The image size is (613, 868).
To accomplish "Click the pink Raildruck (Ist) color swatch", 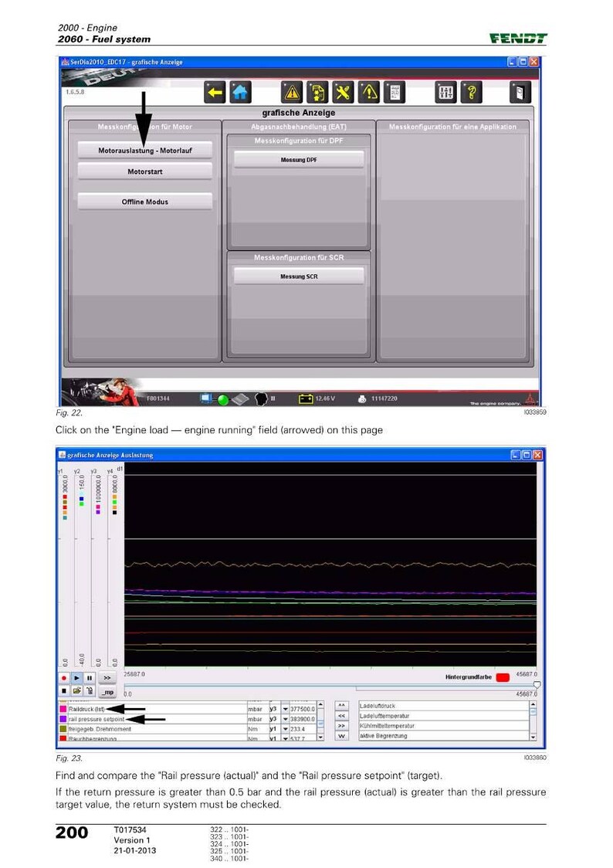I will pyautogui.click(x=63, y=709).
